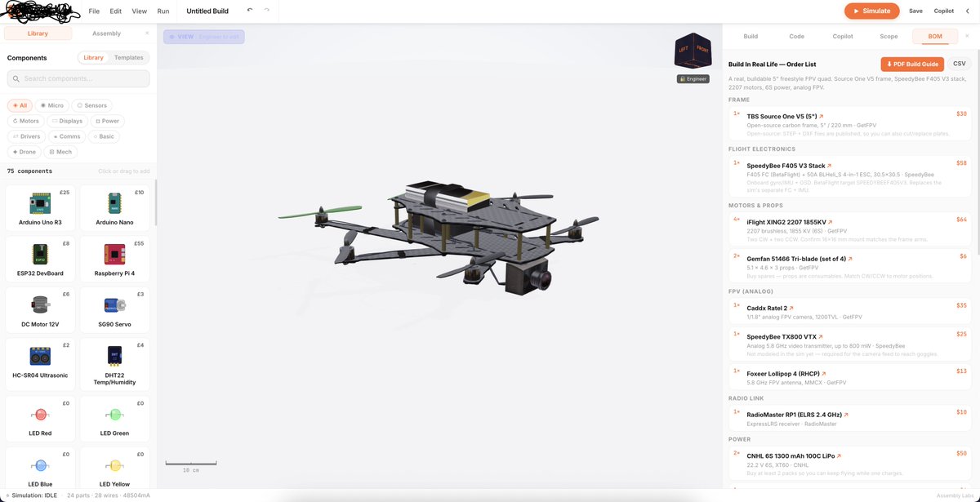The height and width of the screenshot is (502, 980).
Task: Switch to the Code tab
Action: 796,37
